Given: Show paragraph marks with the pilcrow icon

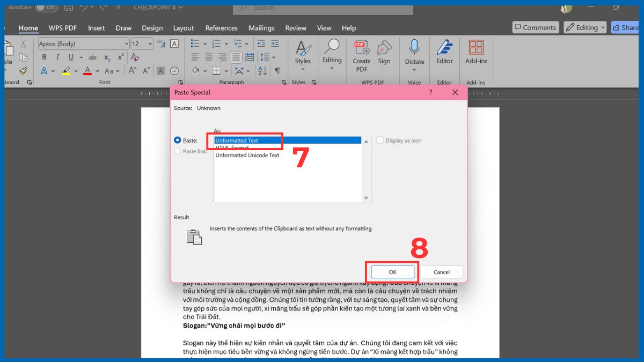Looking at the screenshot, I should click(277, 70).
